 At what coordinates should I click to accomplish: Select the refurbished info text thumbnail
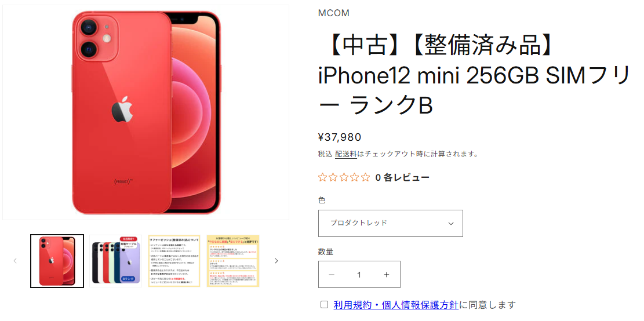tap(174, 261)
